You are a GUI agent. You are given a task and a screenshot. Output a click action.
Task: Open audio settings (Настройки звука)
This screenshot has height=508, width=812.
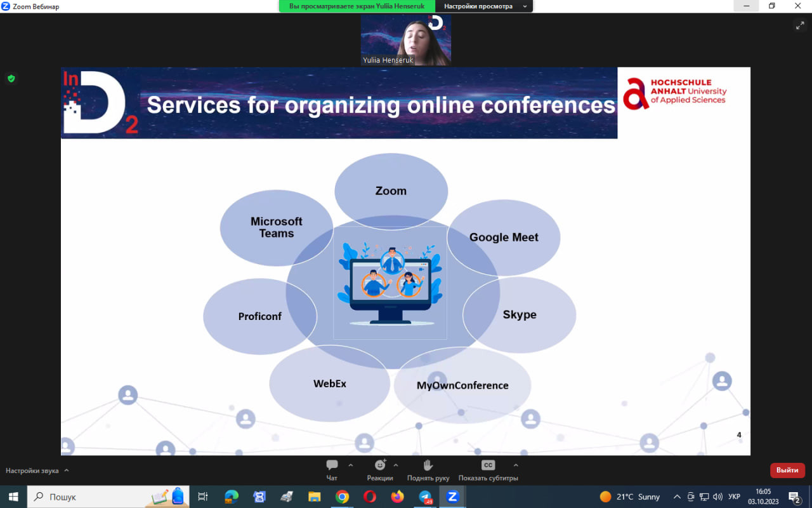click(x=32, y=471)
